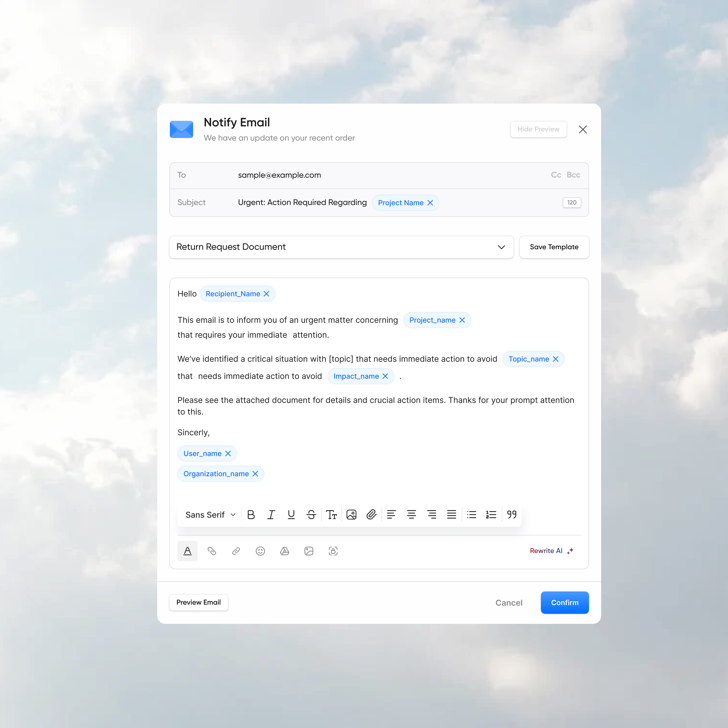Open the Google Drive attachment icon
Screen dimensions: 728x728
(x=284, y=551)
